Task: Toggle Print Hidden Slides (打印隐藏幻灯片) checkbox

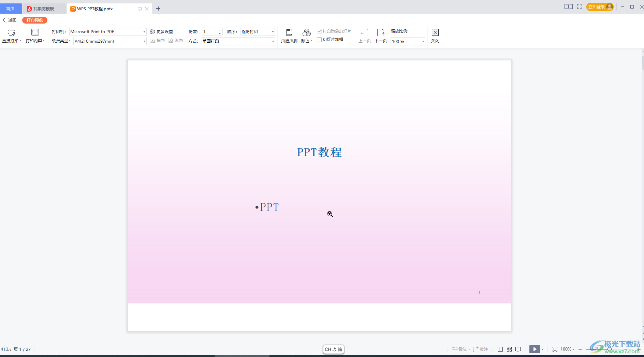Action: 319,31
